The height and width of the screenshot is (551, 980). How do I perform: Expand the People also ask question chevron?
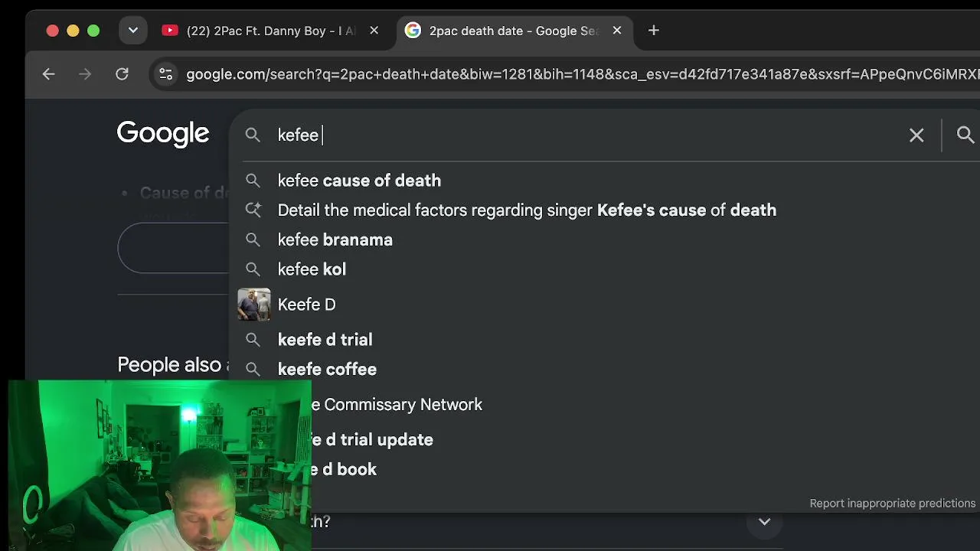click(764, 522)
